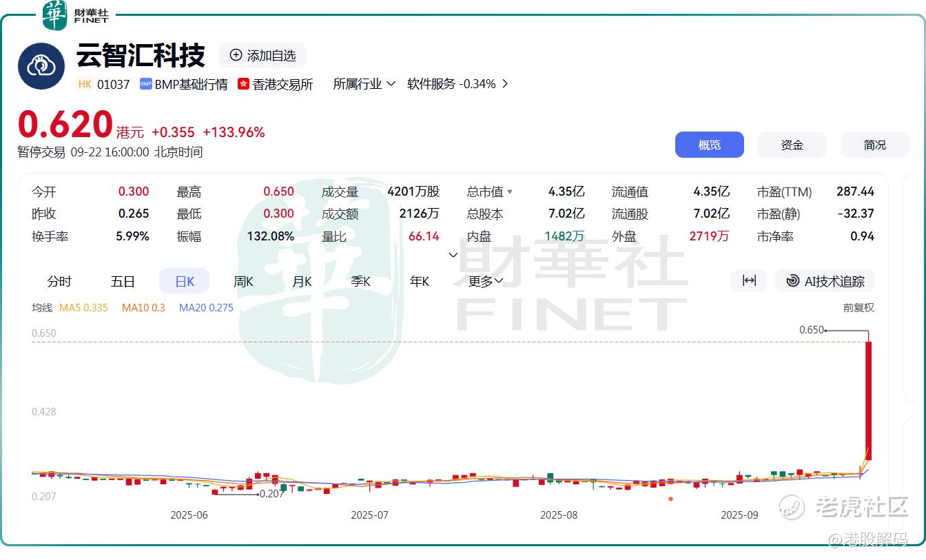Screen dimensions: 926x560
Task: Click the MA20 0.275 indicator label
Action: coord(206,308)
